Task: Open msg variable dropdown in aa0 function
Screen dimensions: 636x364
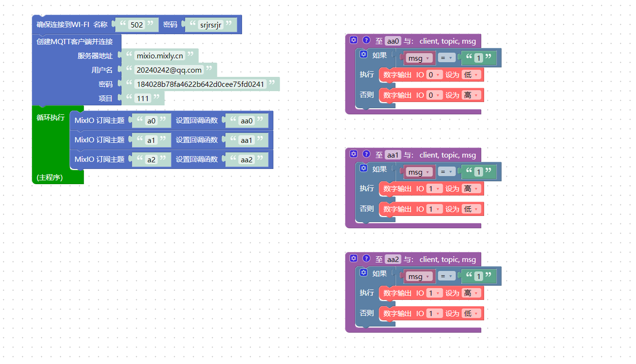Action: [x=419, y=58]
